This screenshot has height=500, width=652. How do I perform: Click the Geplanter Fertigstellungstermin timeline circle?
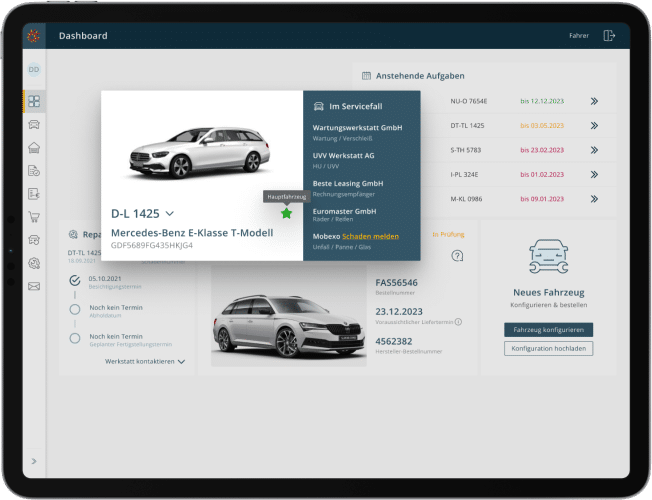(x=75, y=338)
